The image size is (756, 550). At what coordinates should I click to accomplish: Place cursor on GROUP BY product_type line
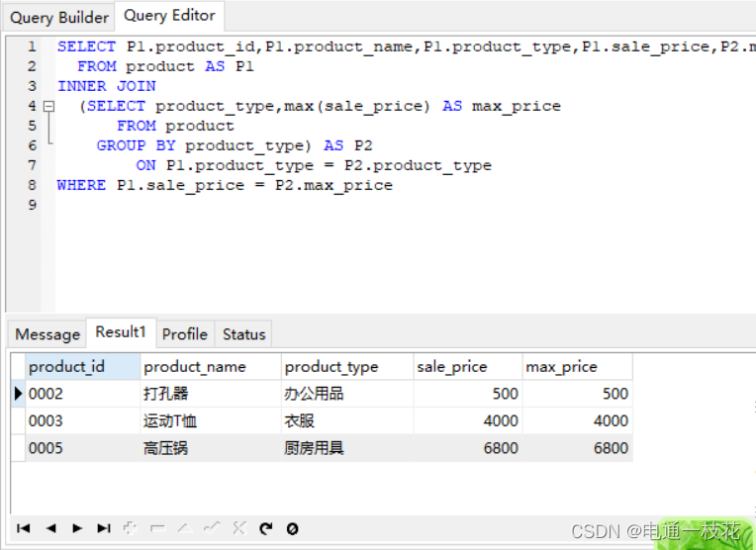tap(235, 145)
